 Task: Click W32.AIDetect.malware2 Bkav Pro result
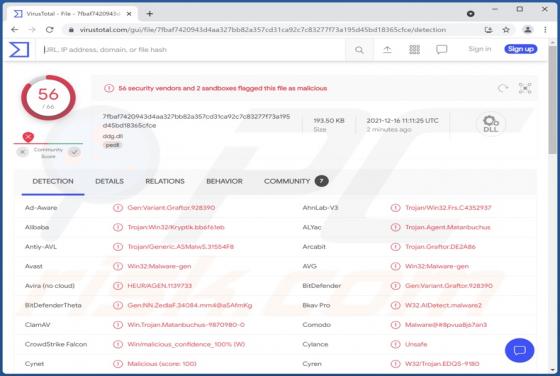pos(443,305)
